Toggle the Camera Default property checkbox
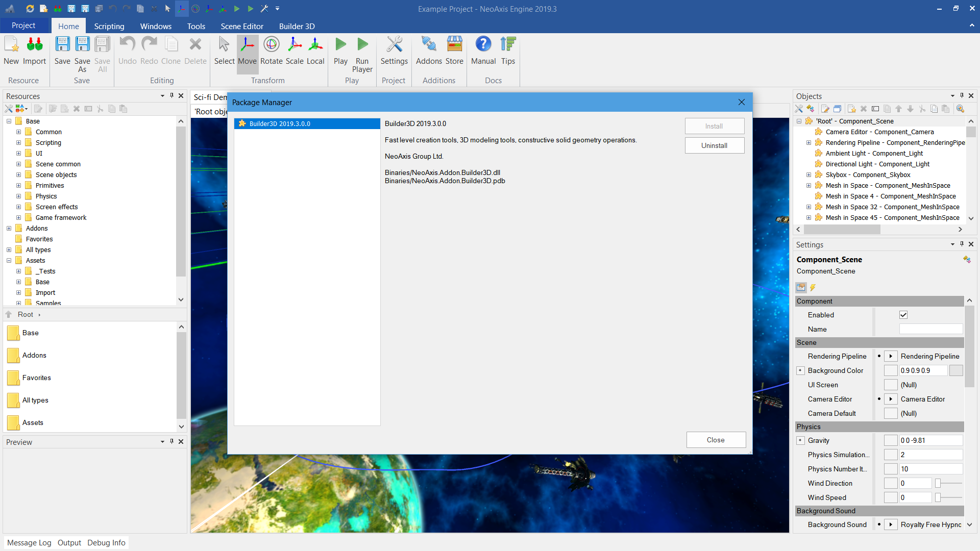The width and height of the screenshot is (980, 551). pos(890,413)
